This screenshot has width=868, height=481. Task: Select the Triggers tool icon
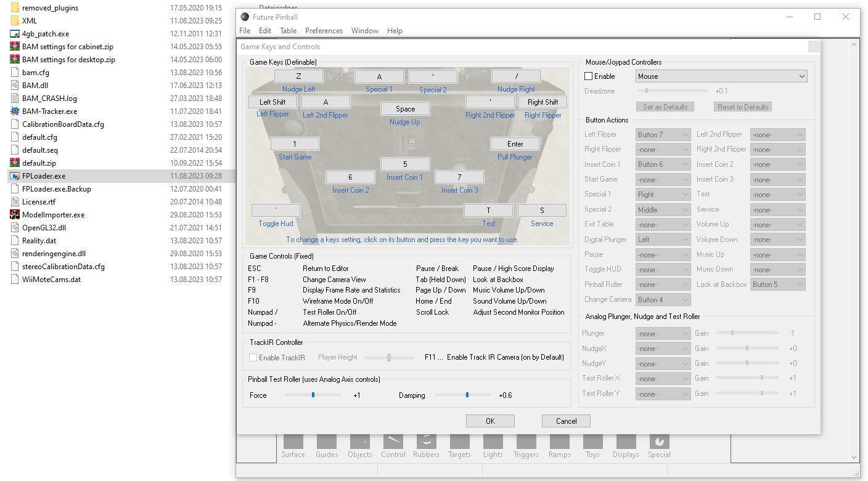point(526,441)
